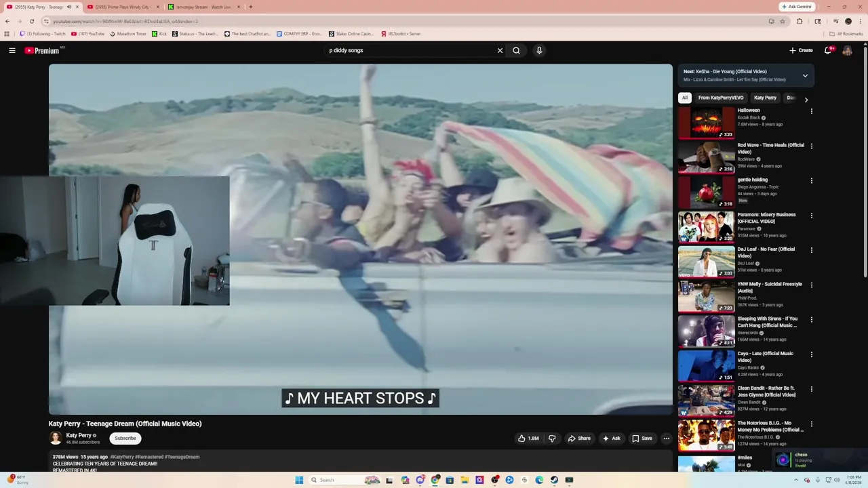
Task: Save the video to a playlist
Action: tap(642, 439)
